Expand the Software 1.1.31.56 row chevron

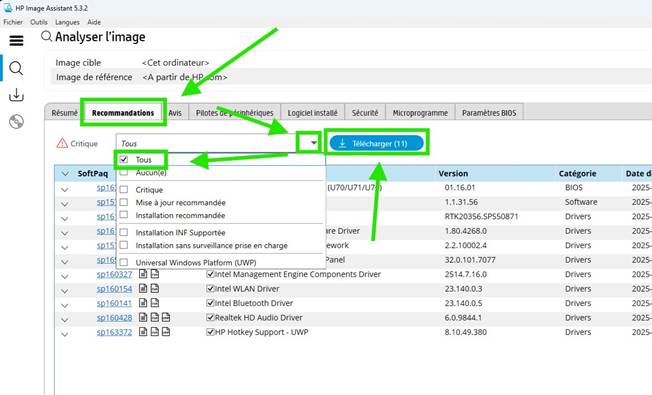pos(64,204)
